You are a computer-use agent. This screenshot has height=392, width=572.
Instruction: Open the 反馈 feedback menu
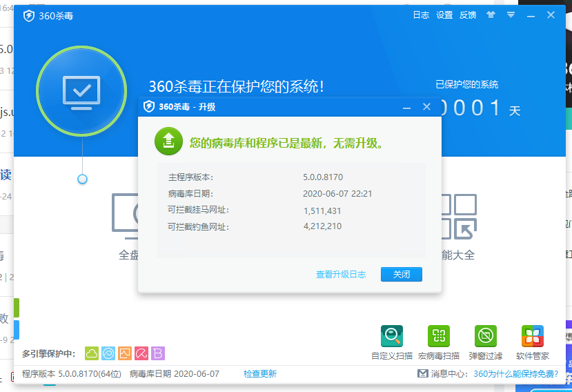click(468, 15)
